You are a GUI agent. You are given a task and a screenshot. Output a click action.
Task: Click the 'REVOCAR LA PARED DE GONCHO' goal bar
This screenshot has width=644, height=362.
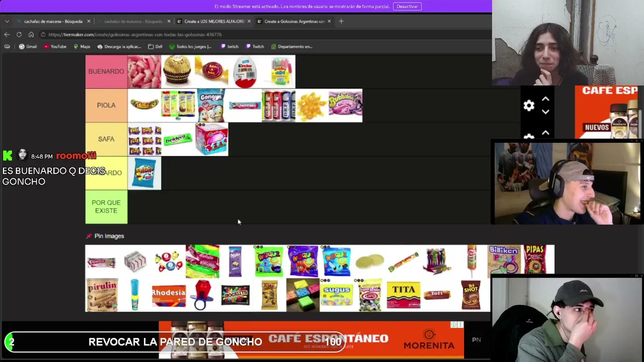pos(175,342)
